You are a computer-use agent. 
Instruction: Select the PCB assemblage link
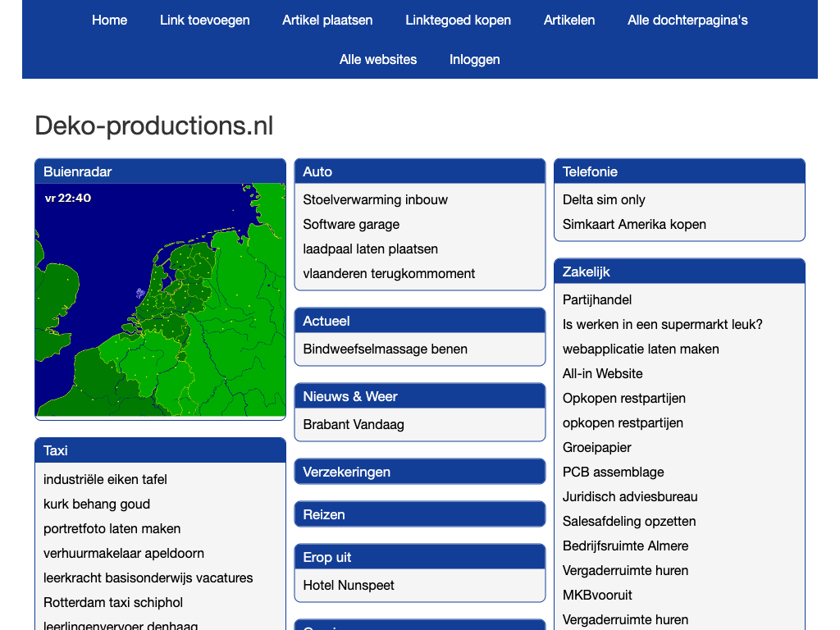613,472
